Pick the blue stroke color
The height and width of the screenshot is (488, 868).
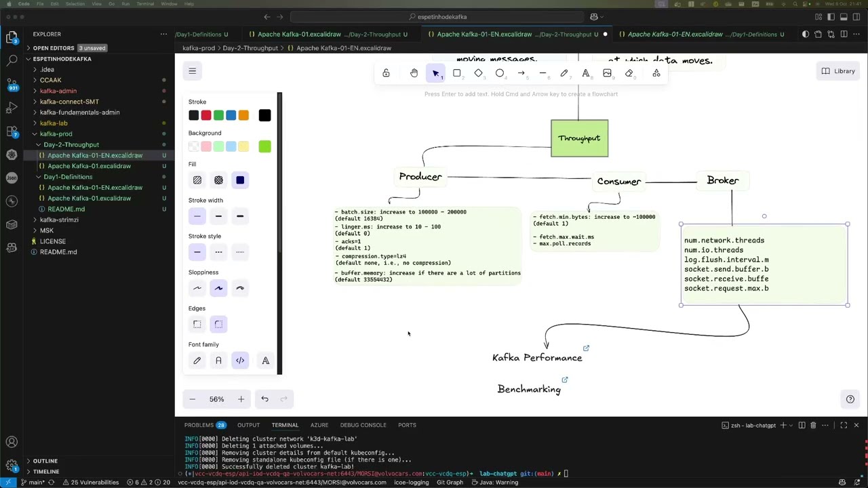coord(231,115)
